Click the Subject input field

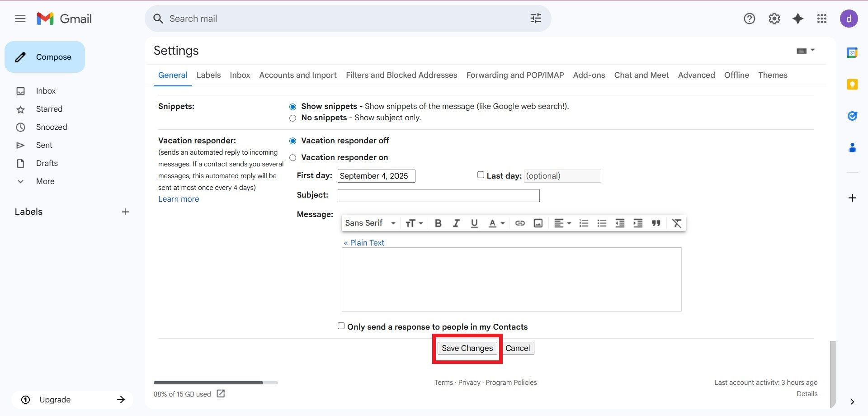point(438,195)
